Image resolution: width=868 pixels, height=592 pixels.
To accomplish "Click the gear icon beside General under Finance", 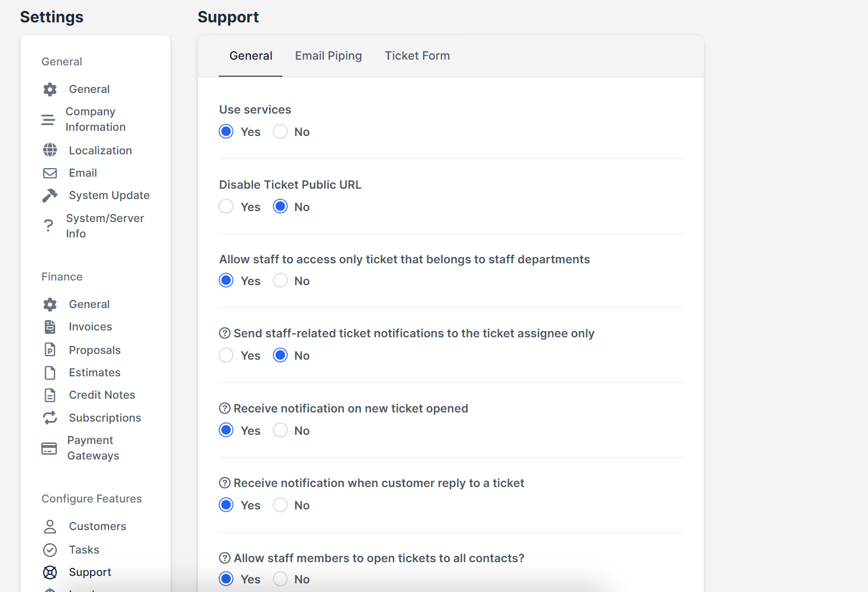I will [50, 304].
